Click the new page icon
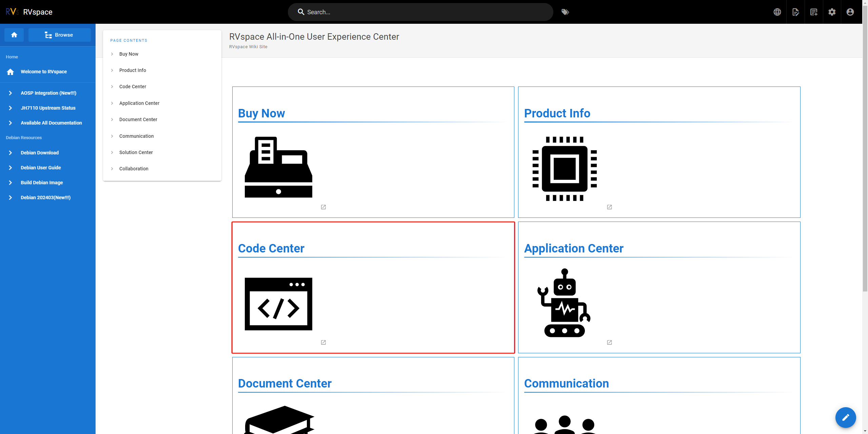 [x=814, y=12]
